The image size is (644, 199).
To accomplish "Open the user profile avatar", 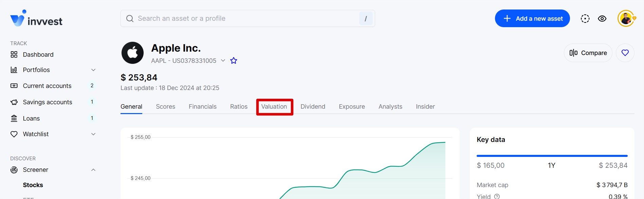I will coord(626,18).
